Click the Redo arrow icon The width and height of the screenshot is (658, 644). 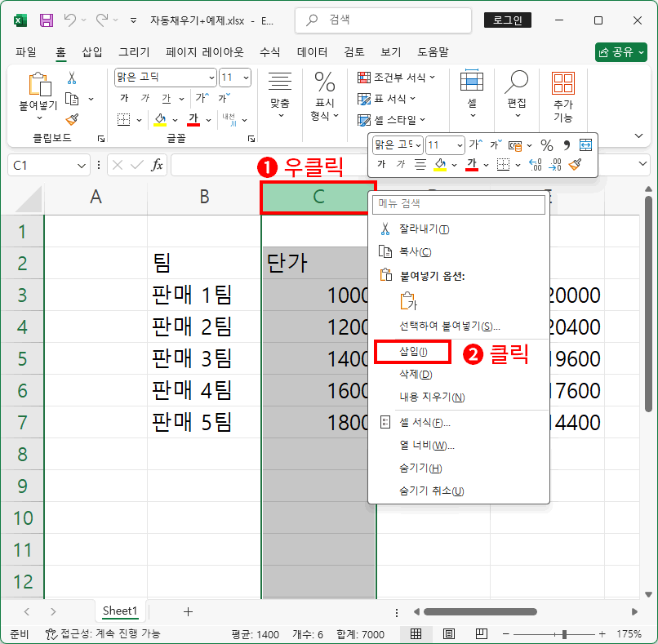(x=102, y=20)
